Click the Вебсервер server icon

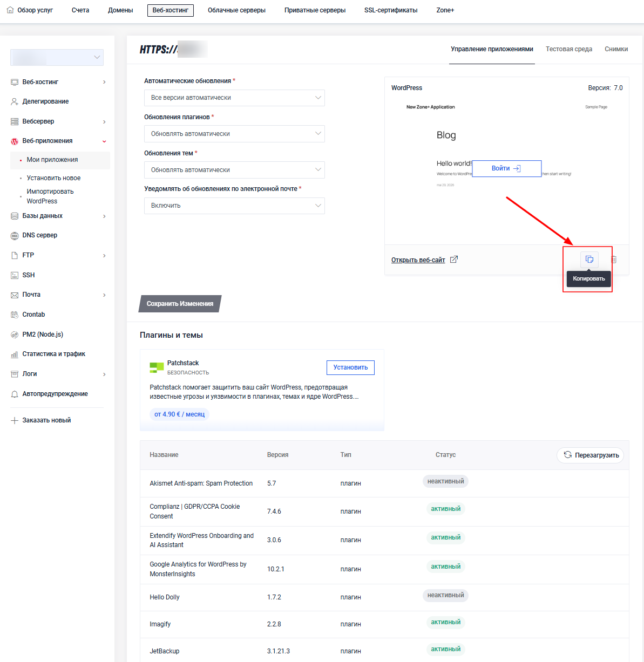15,121
